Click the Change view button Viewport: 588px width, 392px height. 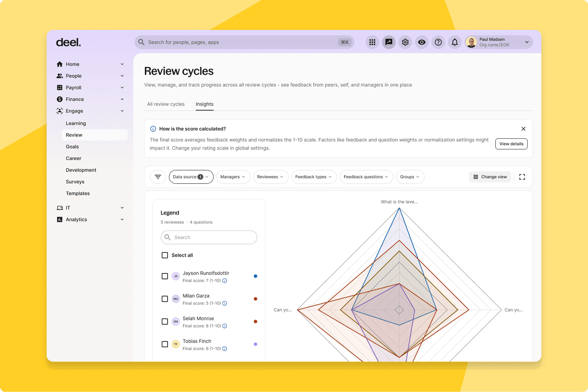click(490, 177)
